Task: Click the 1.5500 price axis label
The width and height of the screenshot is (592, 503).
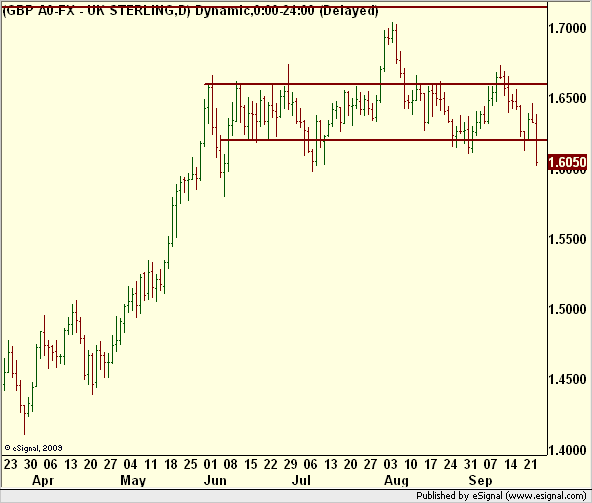Action: click(567, 239)
